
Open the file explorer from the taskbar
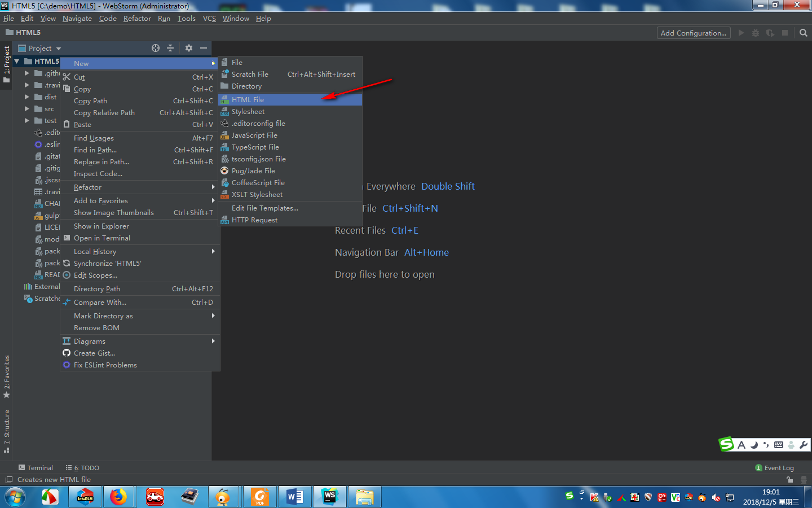tap(365, 497)
